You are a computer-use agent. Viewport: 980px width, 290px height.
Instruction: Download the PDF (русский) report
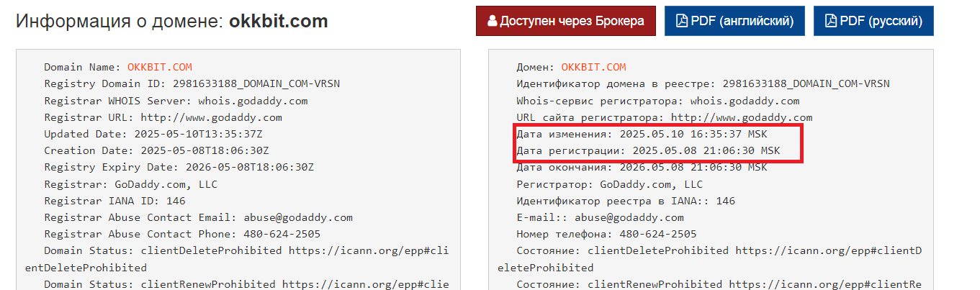click(873, 21)
